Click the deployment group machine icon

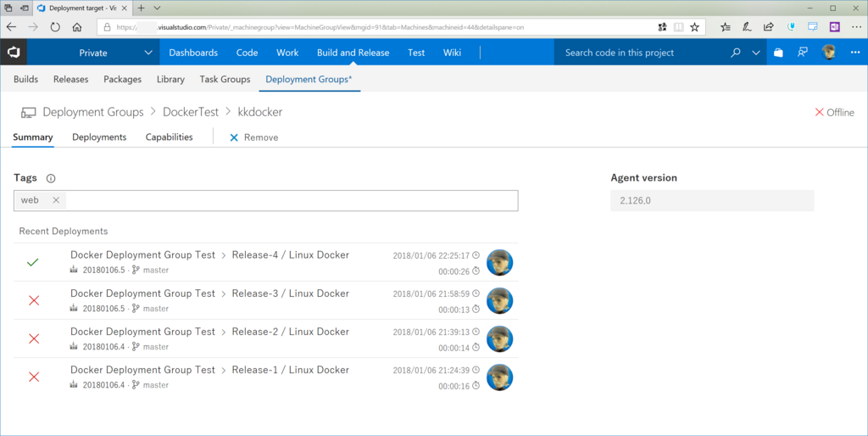click(x=28, y=113)
